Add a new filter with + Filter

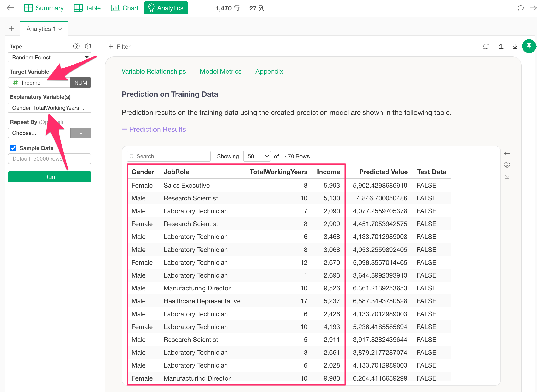119,47
